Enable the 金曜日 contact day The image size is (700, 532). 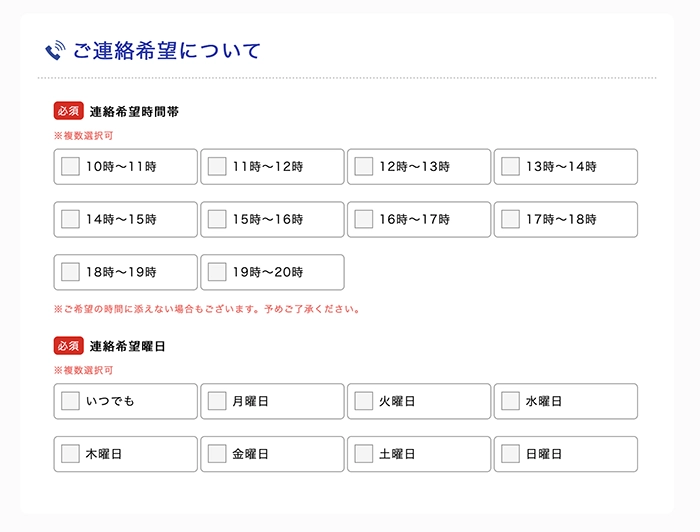pyautogui.click(x=217, y=453)
